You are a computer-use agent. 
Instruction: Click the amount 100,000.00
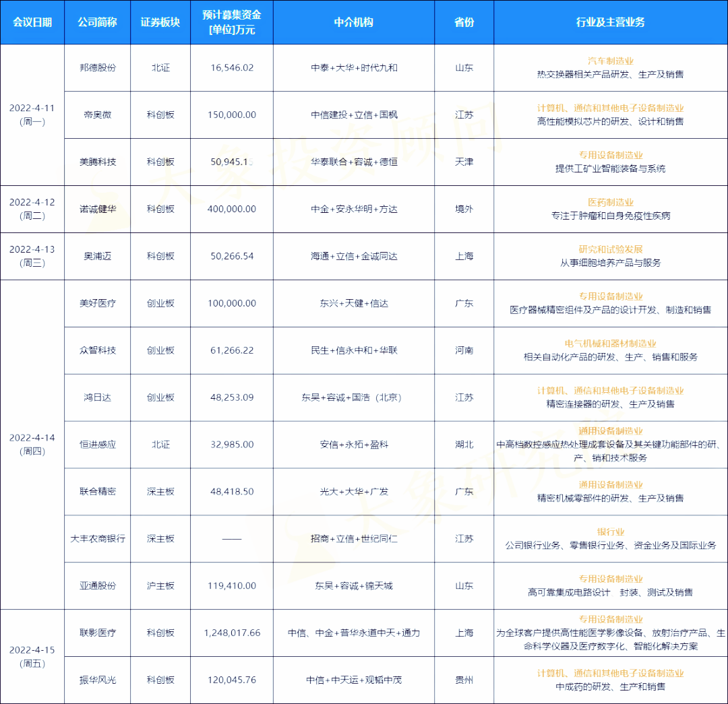tap(232, 303)
